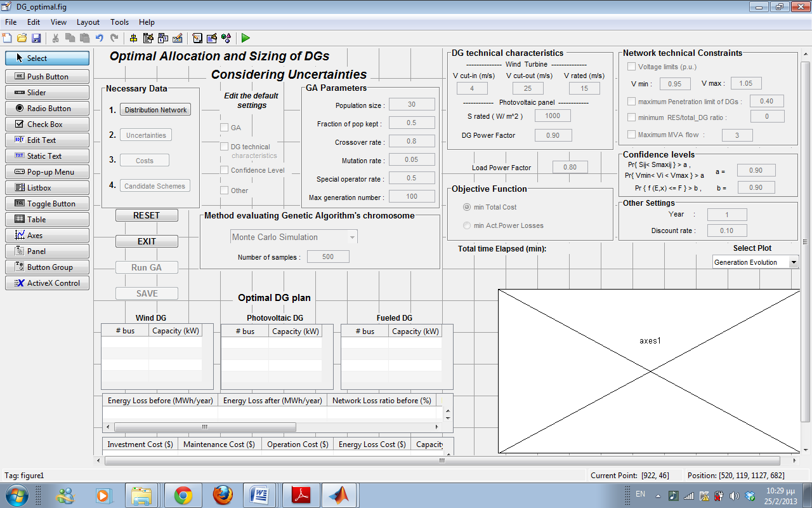Select the min Total Cost radio button
The height and width of the screenshot is (508, 812).
tap(467, 207)
